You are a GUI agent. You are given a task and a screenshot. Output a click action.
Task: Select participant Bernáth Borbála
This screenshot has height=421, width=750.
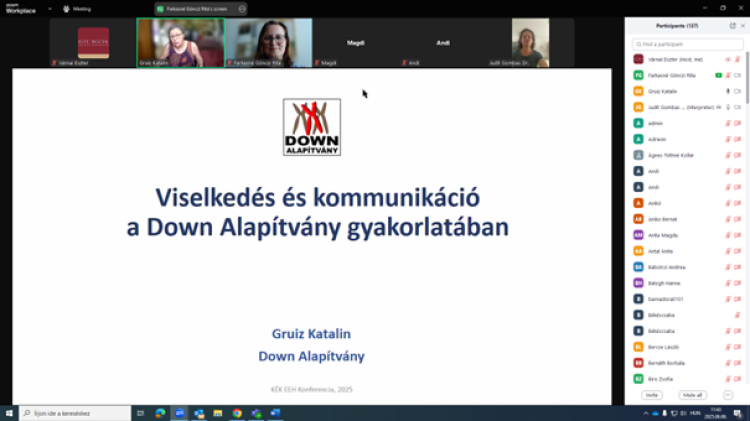(687, 363)
